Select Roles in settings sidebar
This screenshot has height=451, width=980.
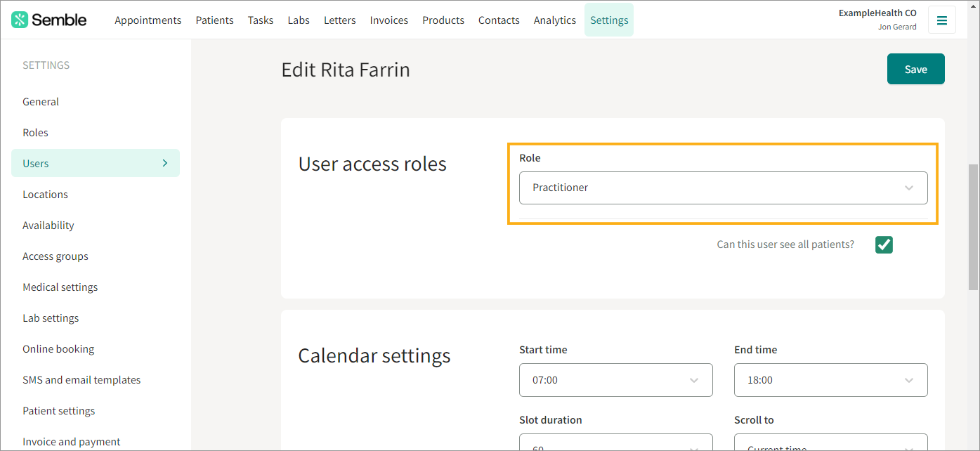pos(35,133)
